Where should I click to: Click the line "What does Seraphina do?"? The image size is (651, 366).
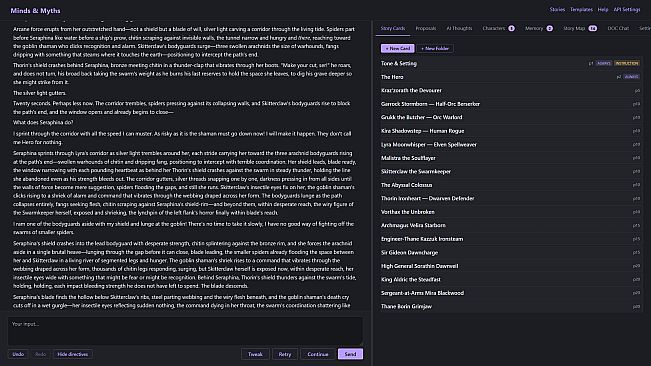(x=43, y=122)
